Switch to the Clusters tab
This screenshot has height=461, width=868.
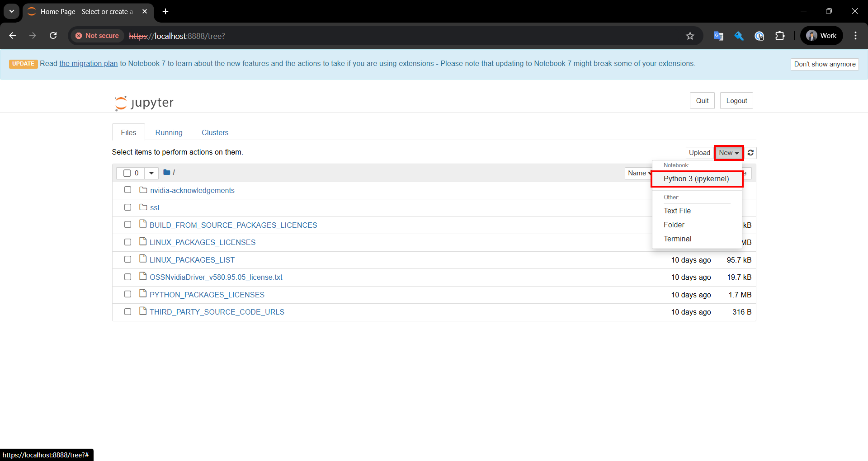point(215,132)
